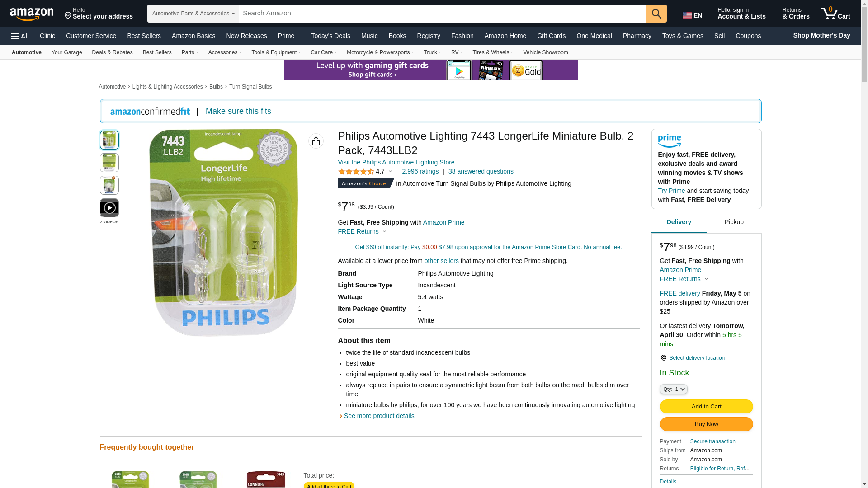
Task: Click the Buy Now button
Action: pyautogui.click(x=706, y=424)
